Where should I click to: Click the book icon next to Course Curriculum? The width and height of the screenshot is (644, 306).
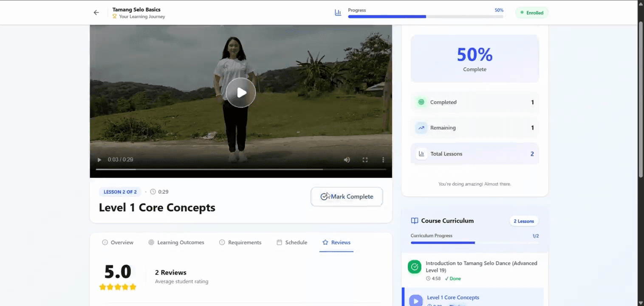[x=415, y=221]
